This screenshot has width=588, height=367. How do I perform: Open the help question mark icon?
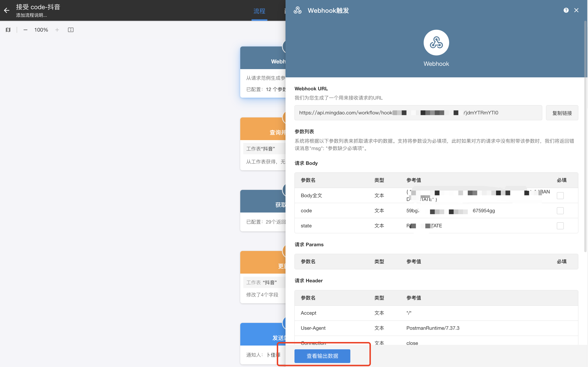566,10
